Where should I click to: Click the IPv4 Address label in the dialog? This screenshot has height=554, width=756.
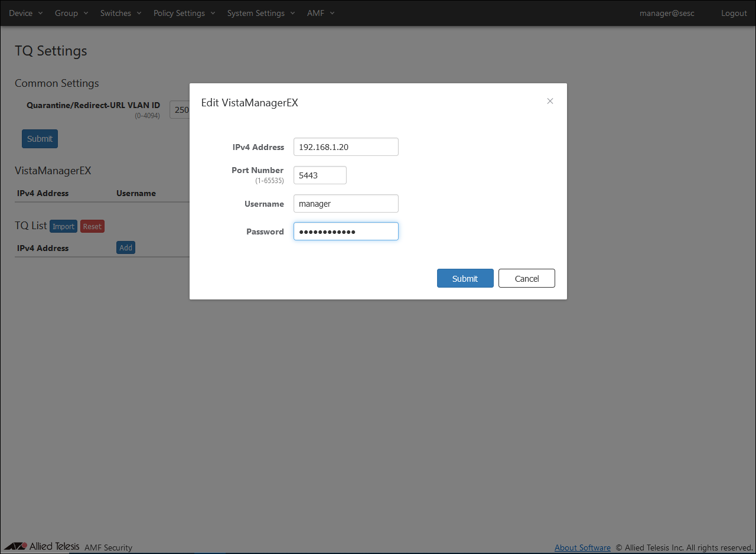click(258, 147)
